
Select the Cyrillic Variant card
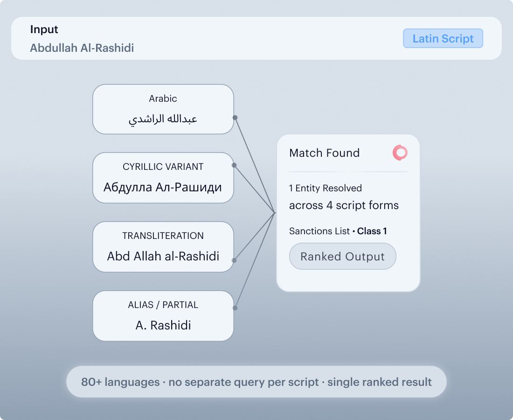(x=163, y=178)
